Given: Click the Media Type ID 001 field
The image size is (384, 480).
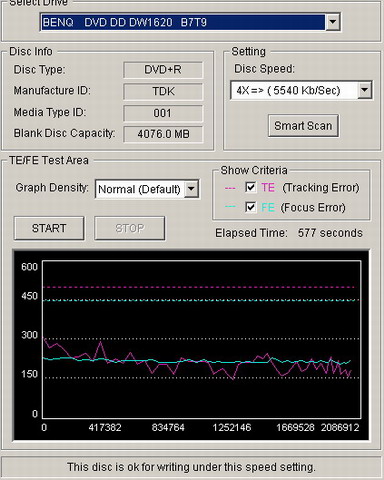Looking at the screenshot, I should coord(163,113).
